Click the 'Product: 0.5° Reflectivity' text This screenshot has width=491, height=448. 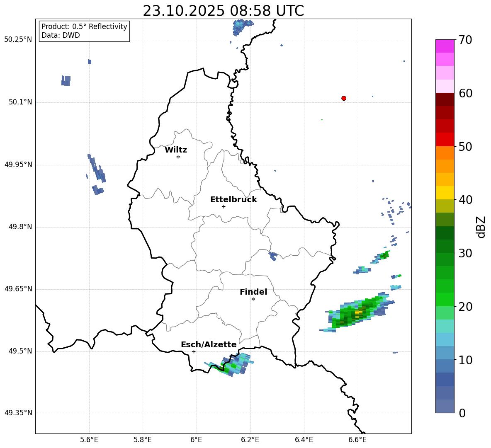point(84,26)
